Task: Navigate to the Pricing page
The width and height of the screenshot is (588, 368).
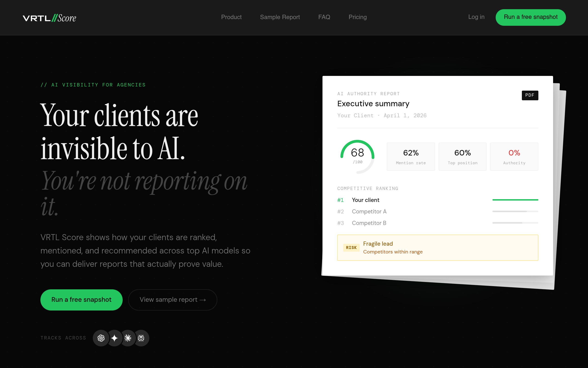Action: [x=358, y=17]
